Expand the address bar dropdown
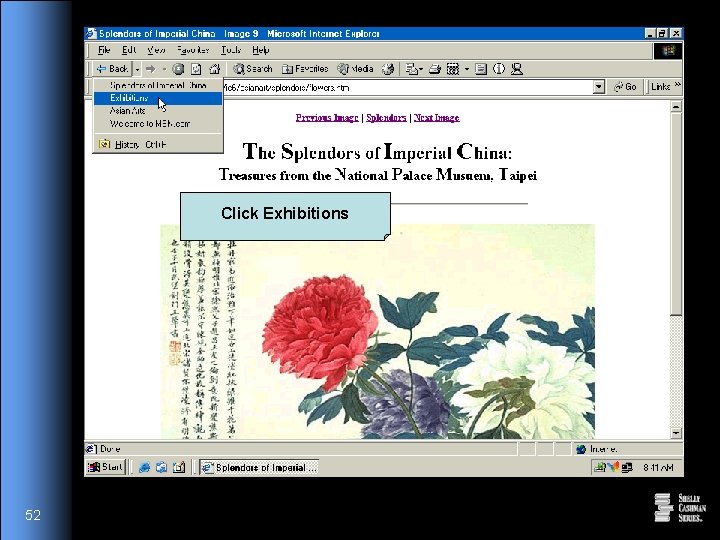Image resolution: width=720 pixels, height=540 pixels. tap(598, 87)
